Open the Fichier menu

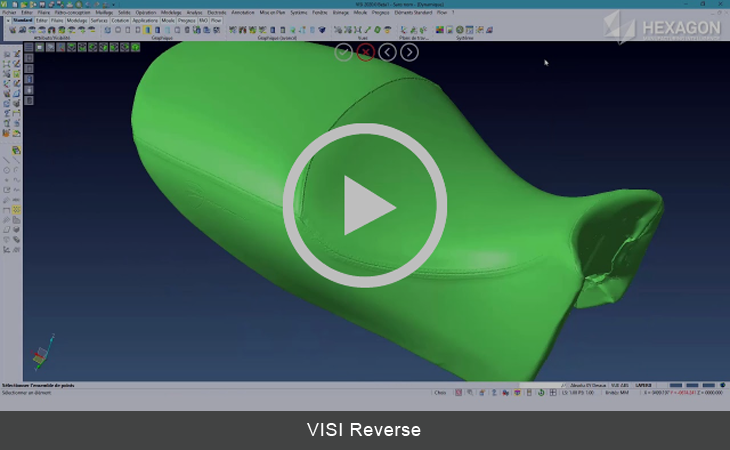pos(9,13)
